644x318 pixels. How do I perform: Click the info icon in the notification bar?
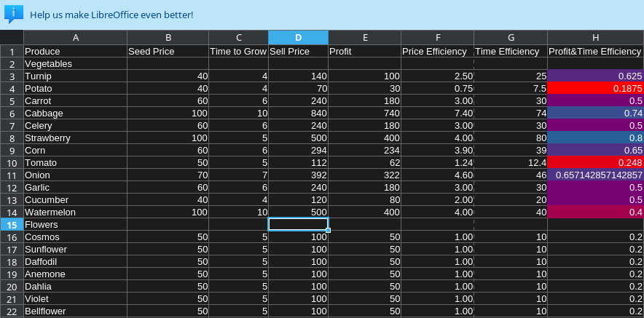14,14
